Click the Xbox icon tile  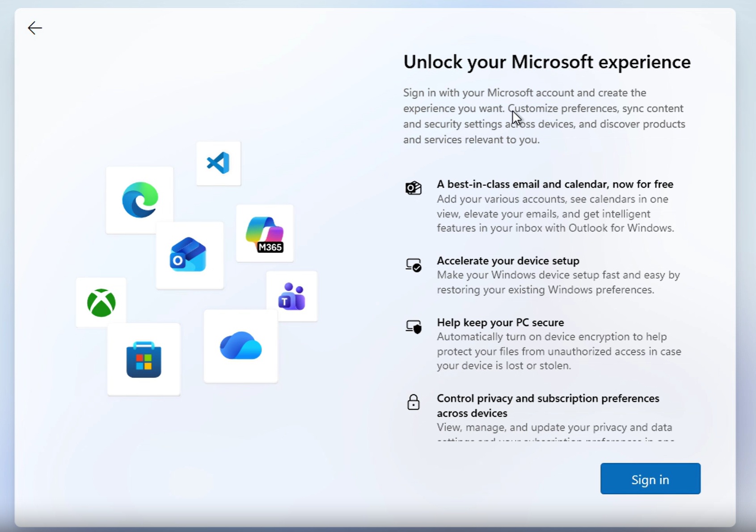(x=101, y=302)
